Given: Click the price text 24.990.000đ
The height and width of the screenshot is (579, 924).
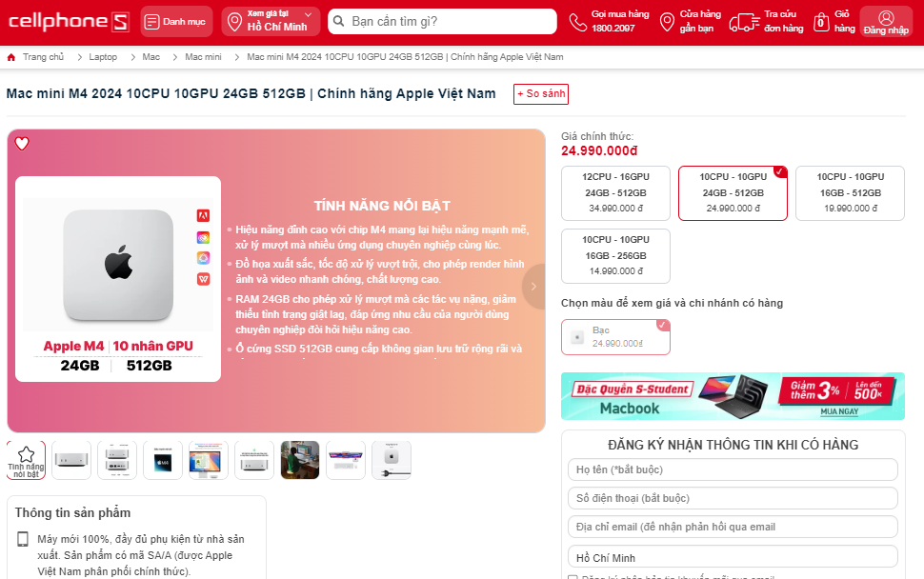Looking at the screenshot, I should 599,150.
